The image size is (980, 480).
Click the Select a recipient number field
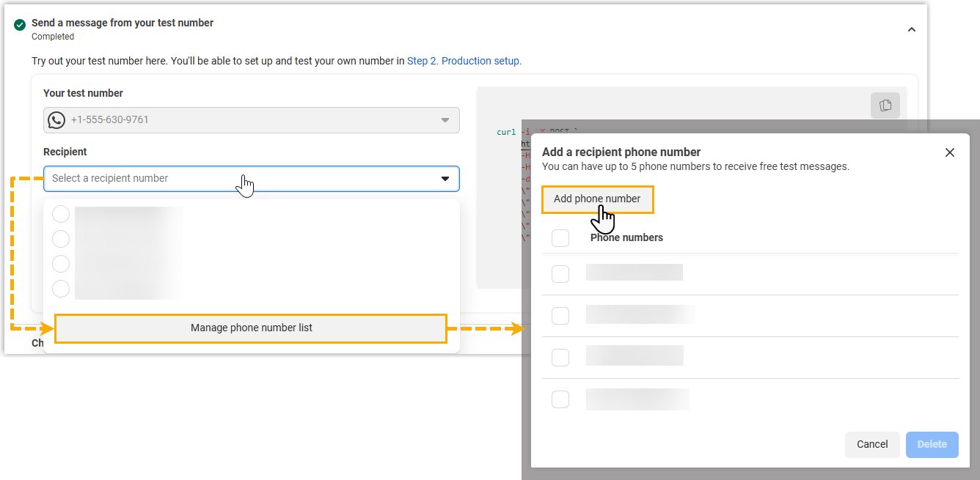click(x=252, y=179)
